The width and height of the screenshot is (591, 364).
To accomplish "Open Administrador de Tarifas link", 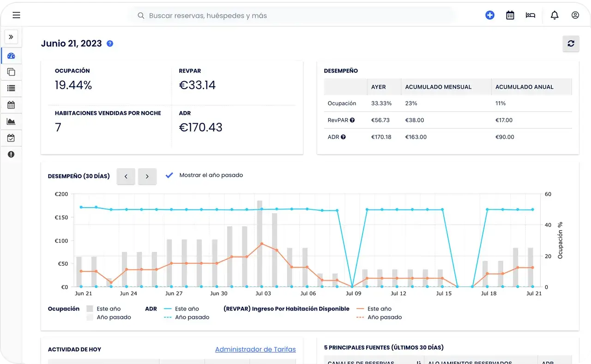I will point(255,349).
